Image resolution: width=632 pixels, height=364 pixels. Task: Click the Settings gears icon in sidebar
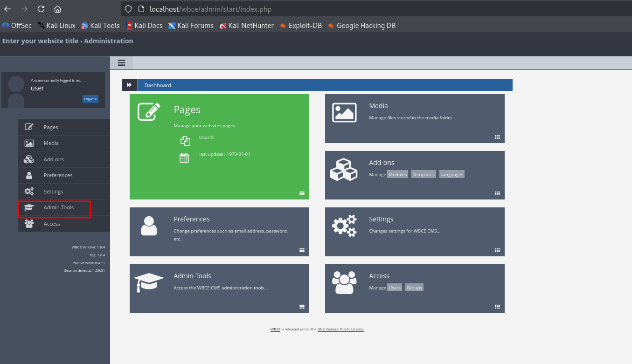(29, 192)
